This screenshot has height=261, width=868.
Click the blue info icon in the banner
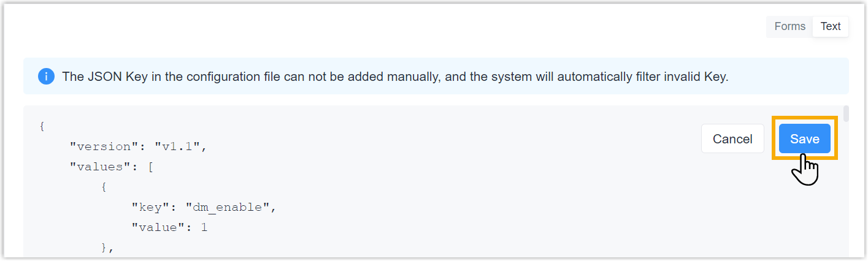click(46, 77)
